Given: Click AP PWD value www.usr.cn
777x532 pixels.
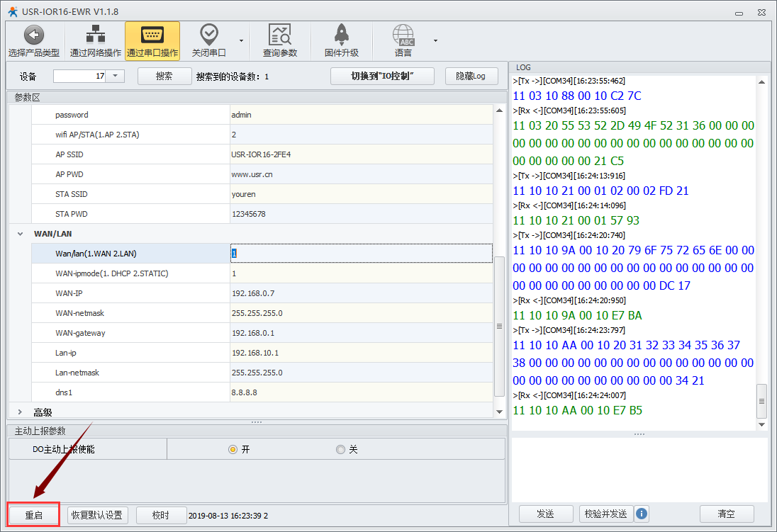Looking at the screenshot, I should 362,174.
